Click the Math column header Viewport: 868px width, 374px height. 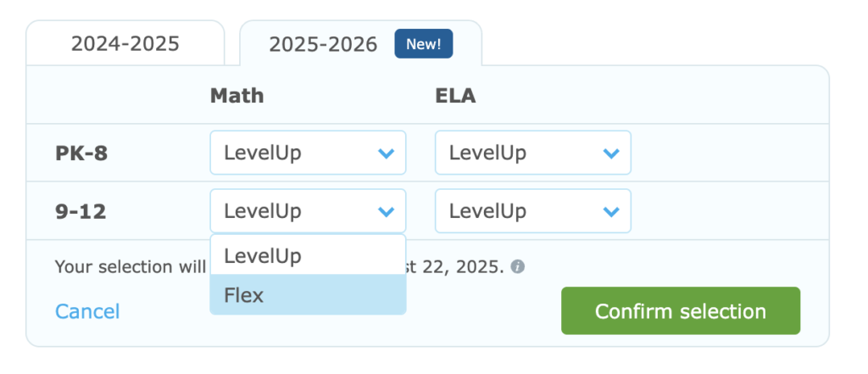click(x=237, y=95)
